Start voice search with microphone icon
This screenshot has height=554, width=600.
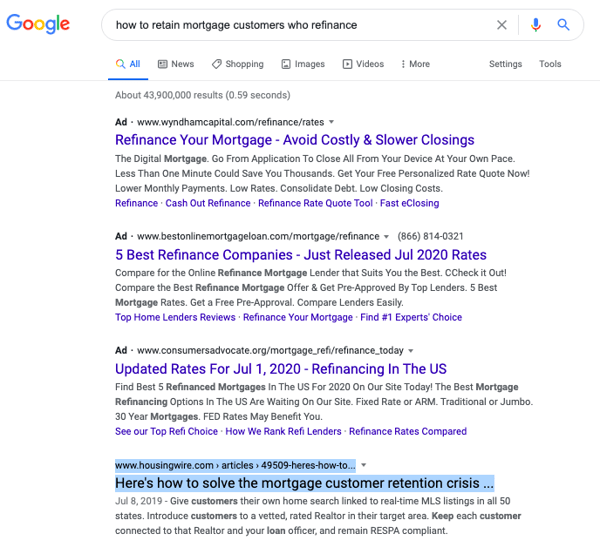tap(536, 25)
